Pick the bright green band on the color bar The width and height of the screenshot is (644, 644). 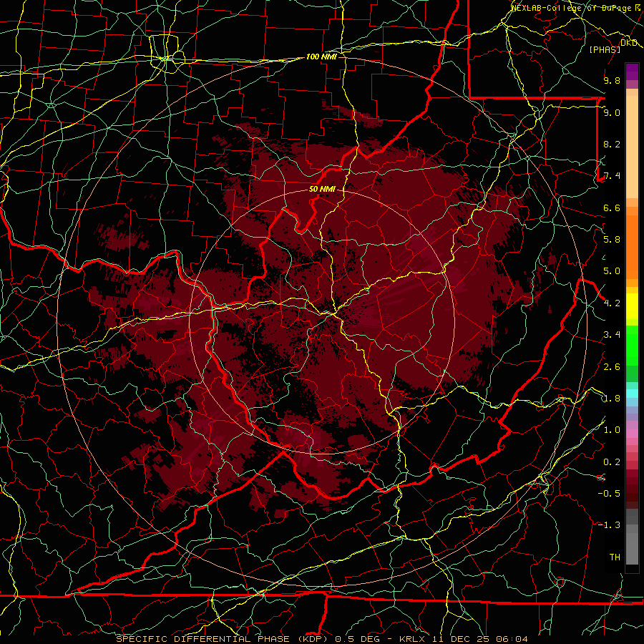tap(632, 346)
